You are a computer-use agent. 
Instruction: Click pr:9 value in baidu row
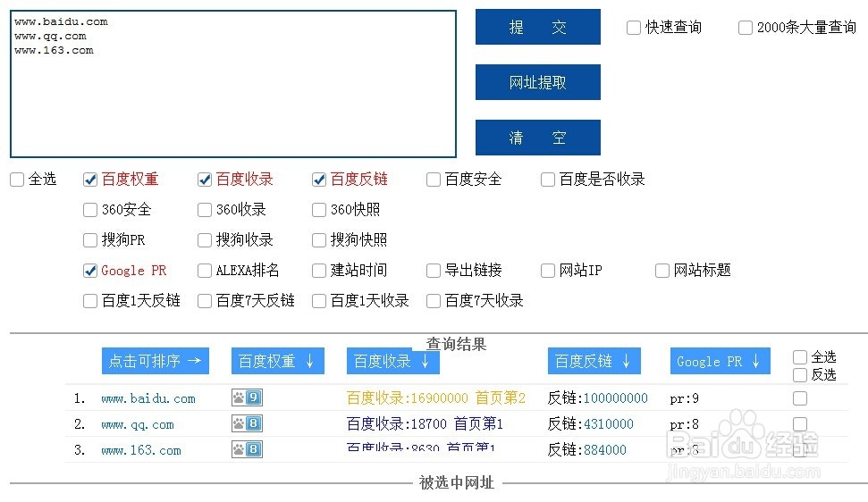pyautogui.click(x=684, y=398)
